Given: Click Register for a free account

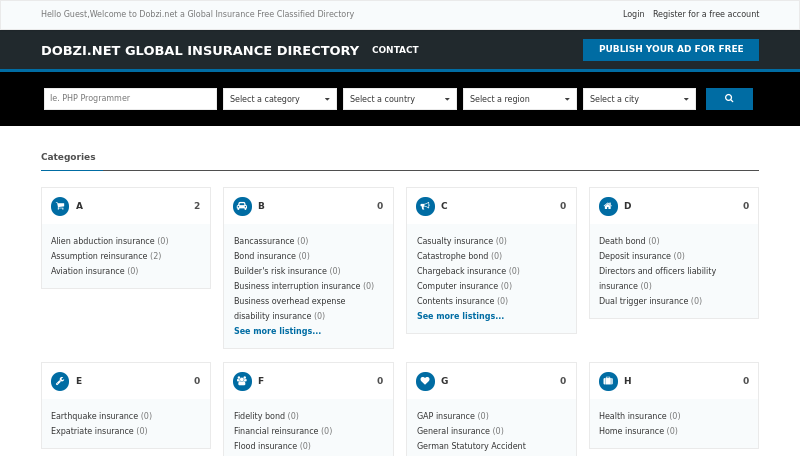Looking at the screenshot, I should 706,14.
